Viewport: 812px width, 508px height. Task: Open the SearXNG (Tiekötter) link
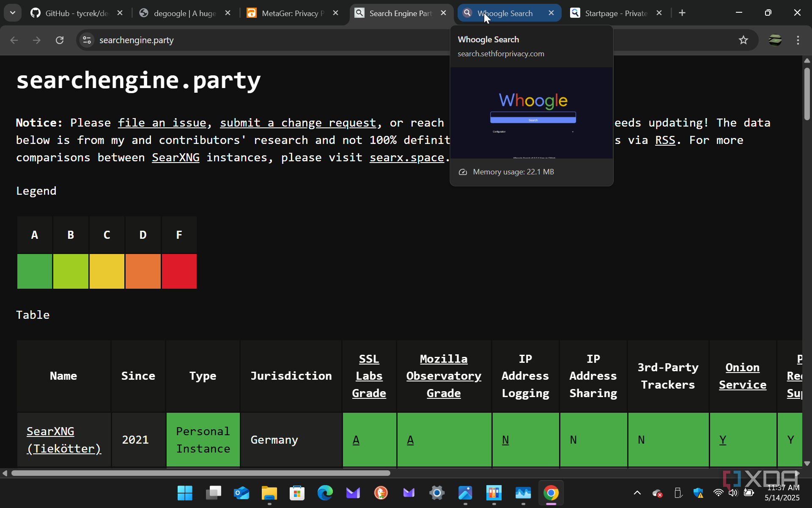pos(64,440)
